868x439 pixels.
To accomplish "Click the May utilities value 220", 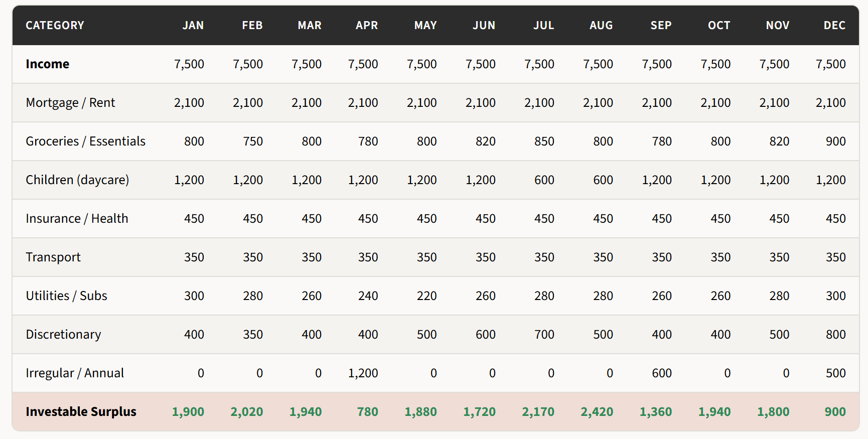I will (427, 296).
